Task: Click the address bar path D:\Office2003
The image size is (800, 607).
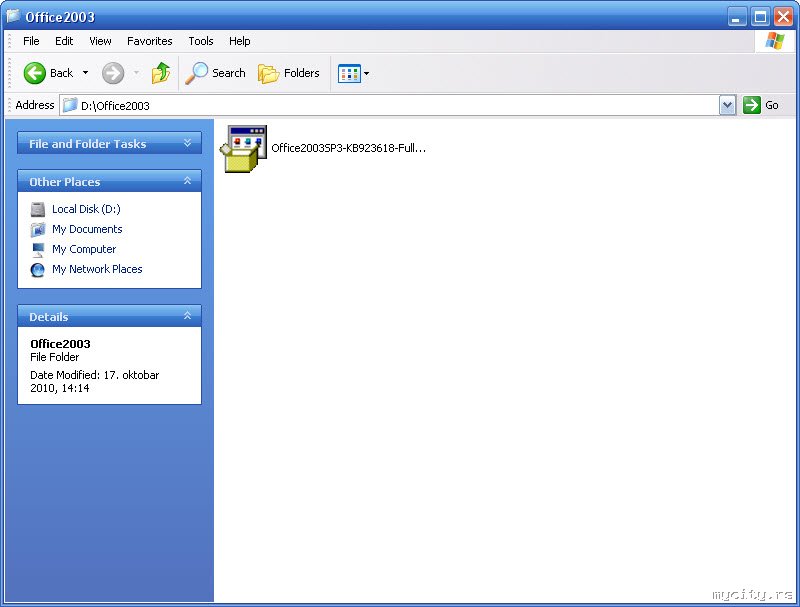Action: (115, 106)
